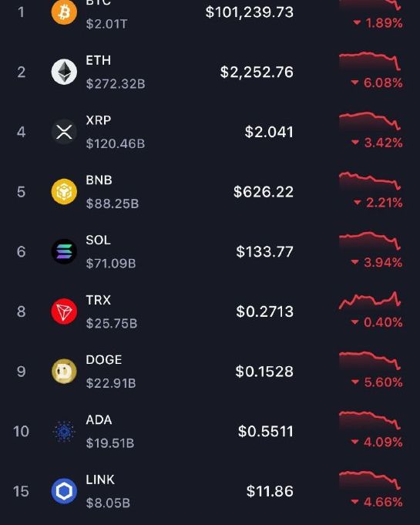The height and width of the screenshot is (525, 420).
Task: Open the Solana gradient logo icon
Action: click(64, 251)
